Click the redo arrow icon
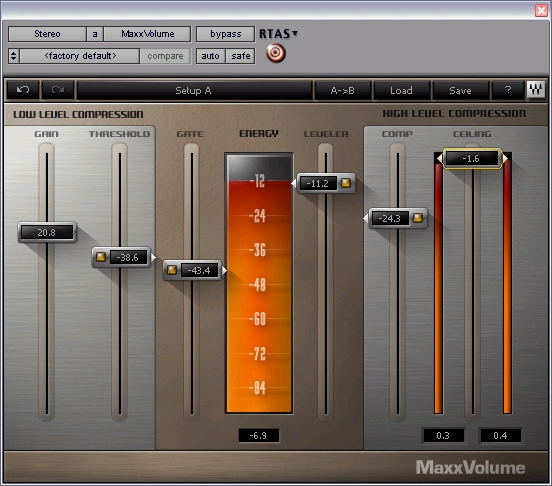The height and width of the screenshot is (486, 552). click(x=58, y=90)
